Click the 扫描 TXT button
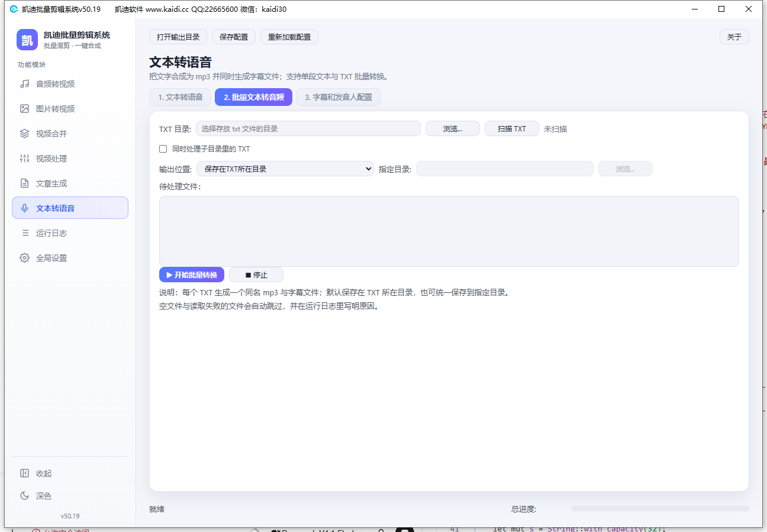 [x=512, y=128]
